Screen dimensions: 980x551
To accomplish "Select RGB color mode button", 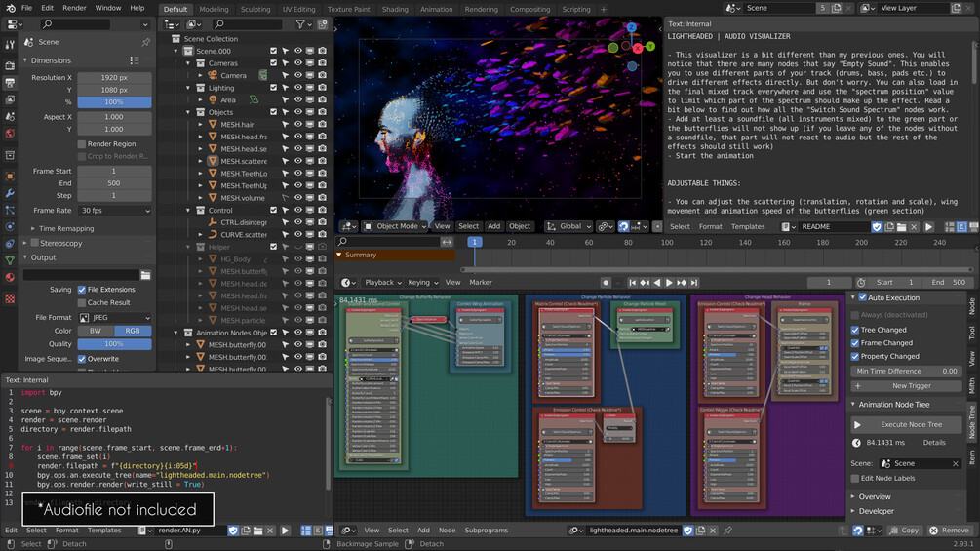I will pyautogui.click(x=133, y=332).
